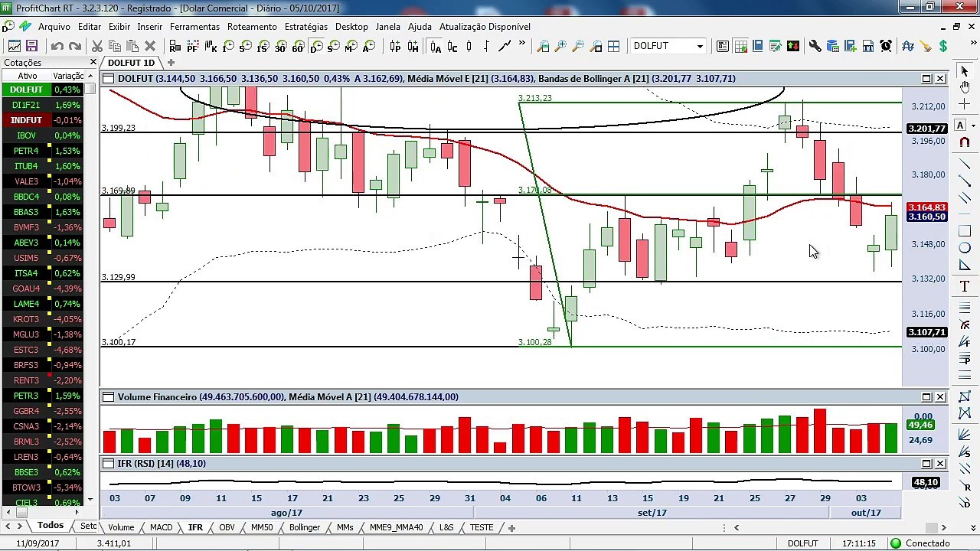Viewport: 980px width, 551px height.
Task: Select the 1-minute timeframe clock icon
Action: [x=227, y=46]
